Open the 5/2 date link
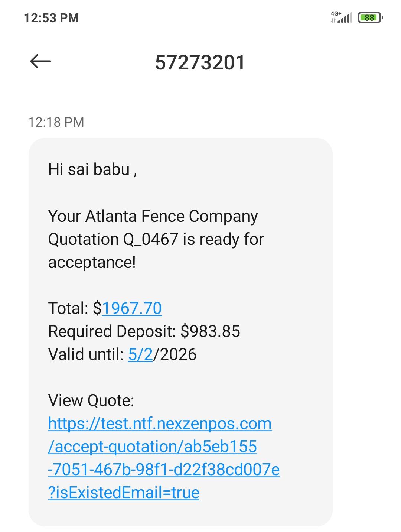Image resolution: width=401 pixels, height=532 pixels. [140, 354]
